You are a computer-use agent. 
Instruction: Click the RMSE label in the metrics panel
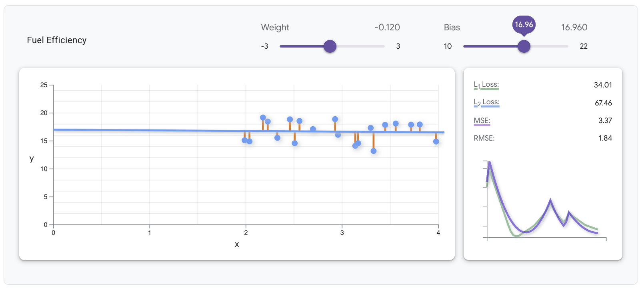click(484, 138)
